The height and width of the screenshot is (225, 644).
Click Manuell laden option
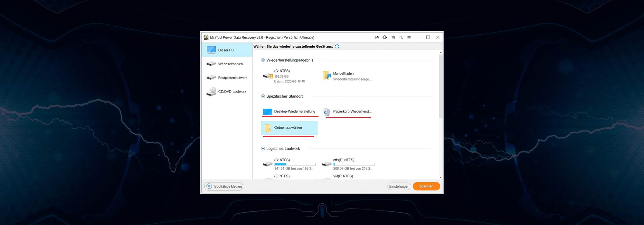pyautogui.click(x=348, y=76)
